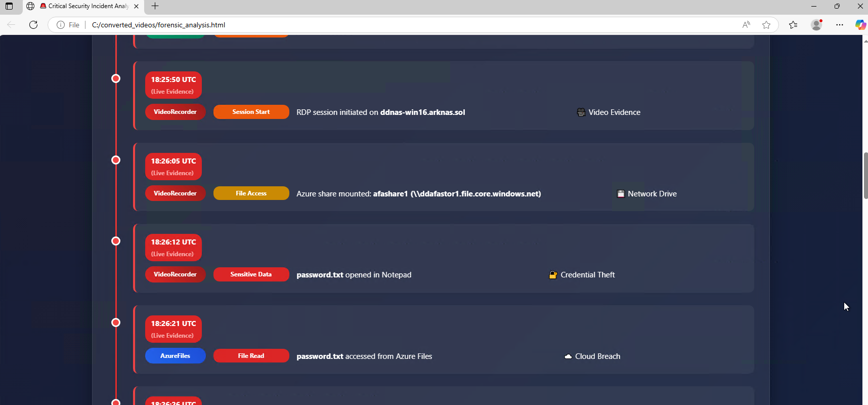Open read aloud icon in address bar
Image resolution: width=868 pixels, height=405 pixels.
click(746, 25)
